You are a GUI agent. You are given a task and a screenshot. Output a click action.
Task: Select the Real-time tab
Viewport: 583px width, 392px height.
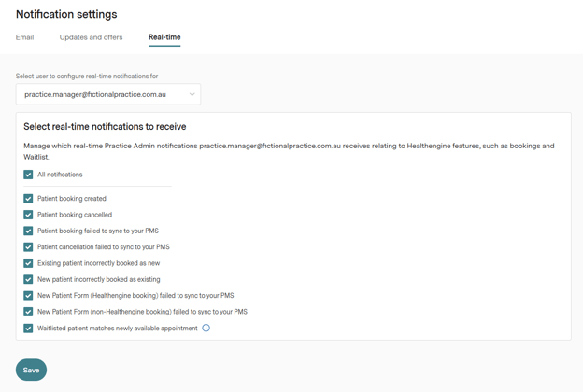click(x=164, y=37)
